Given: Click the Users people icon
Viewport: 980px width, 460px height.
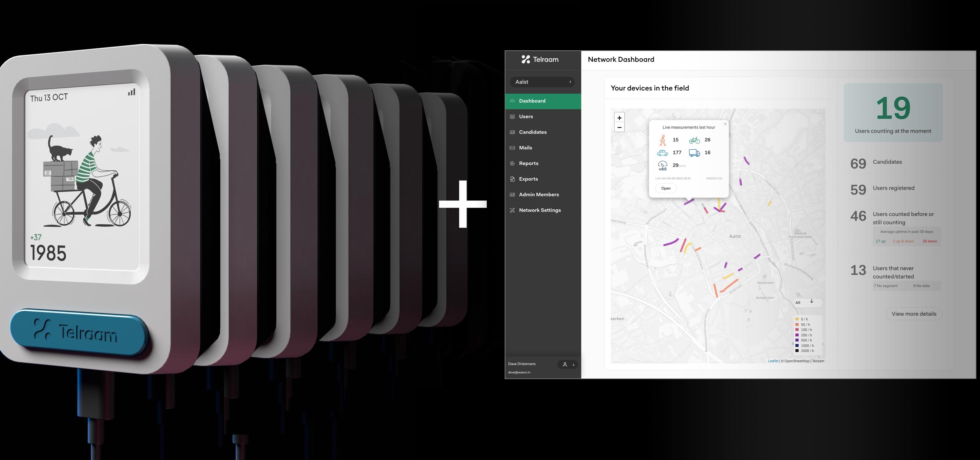Looking at the screenshot, I should [512, 117].
